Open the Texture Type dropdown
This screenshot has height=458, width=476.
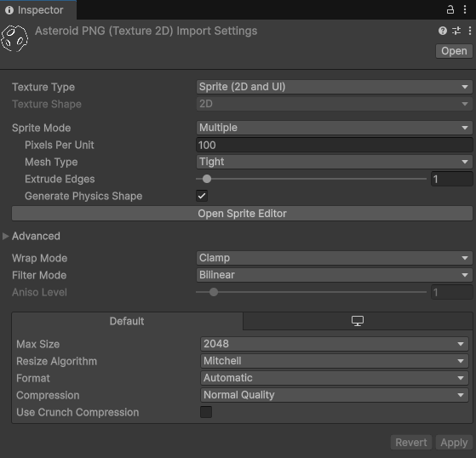pos(335,87)
